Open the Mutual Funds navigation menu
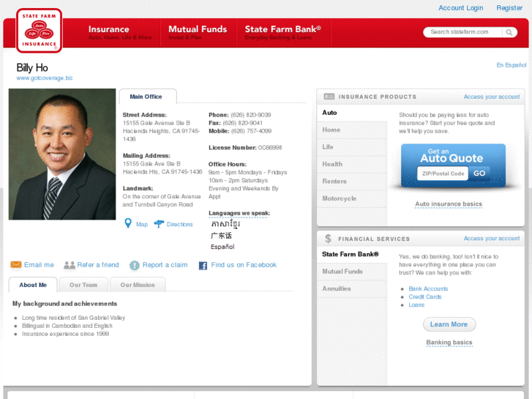This screenshot has width=532, height=399. (x=198, y=33)
